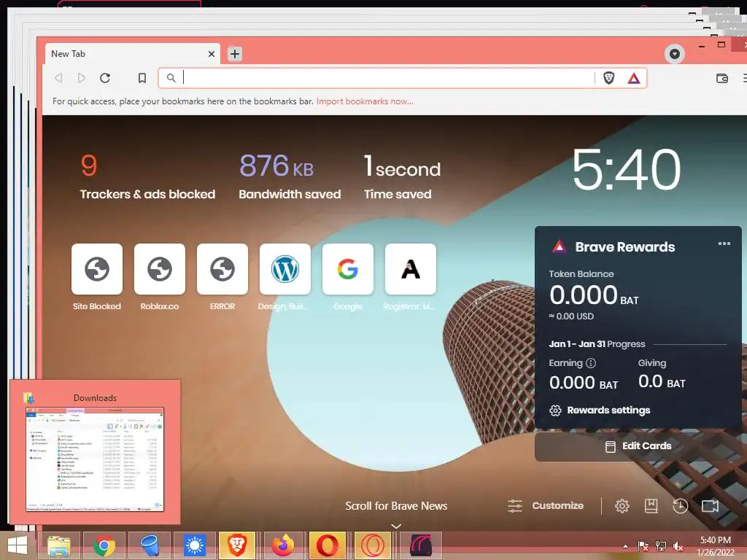Open Brave Talk camera icon
Viewport: 747px width, 560px height.
(x=710, y=506)
